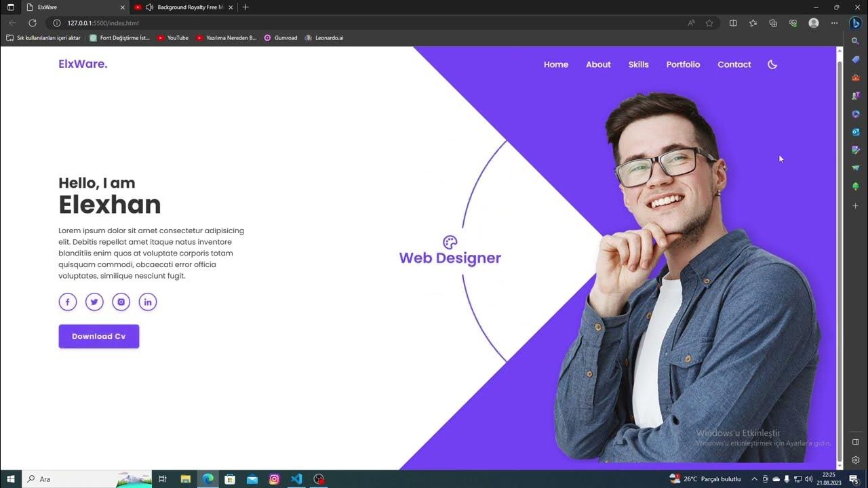Open Edge Settings and more menu

tap(835, 23)
